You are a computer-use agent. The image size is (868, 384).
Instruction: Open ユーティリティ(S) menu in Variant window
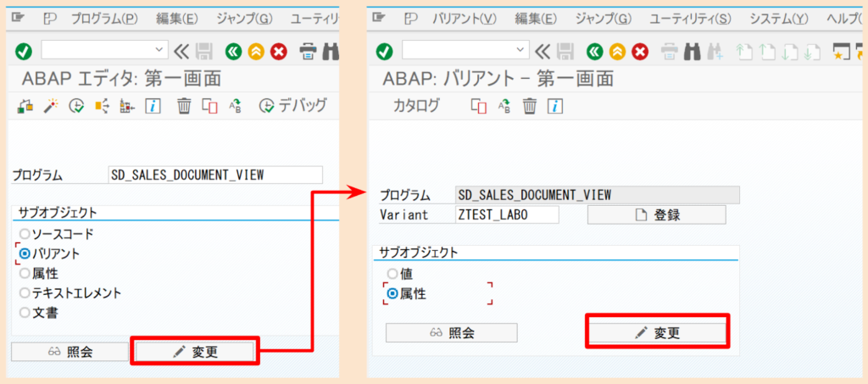point(690,19)
